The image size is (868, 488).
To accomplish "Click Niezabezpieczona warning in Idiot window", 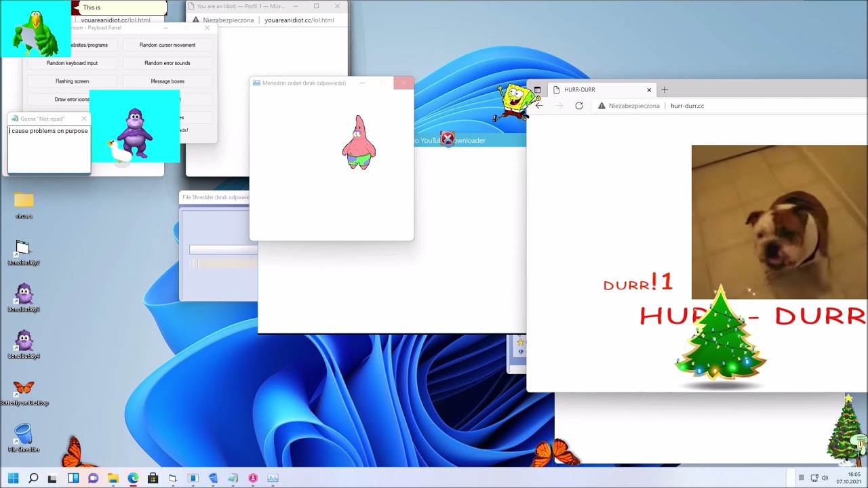I will click(x=223, y=20).
